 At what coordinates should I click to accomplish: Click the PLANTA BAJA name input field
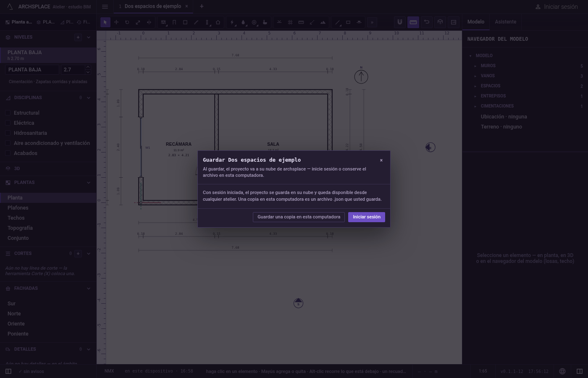(32, 70)
